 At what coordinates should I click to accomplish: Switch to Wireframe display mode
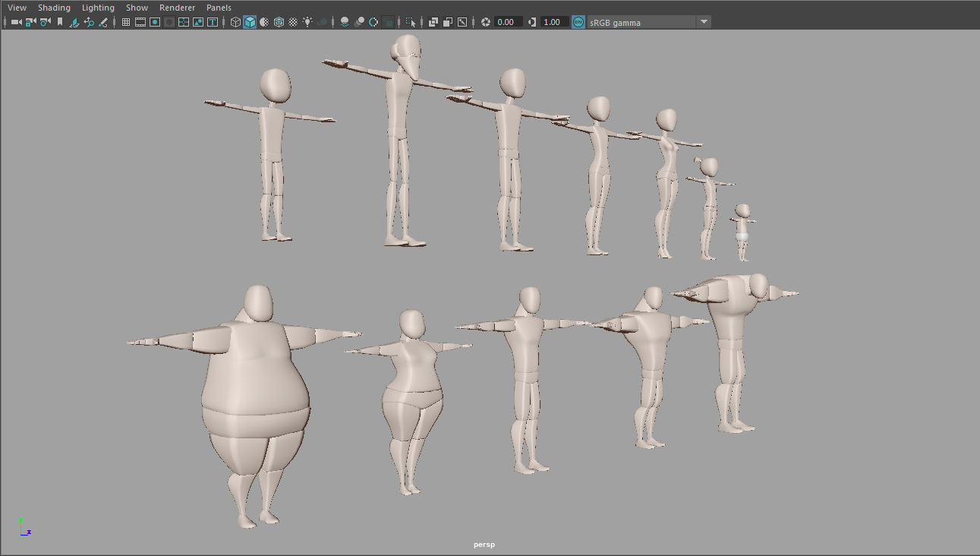[x=235, y=22]
